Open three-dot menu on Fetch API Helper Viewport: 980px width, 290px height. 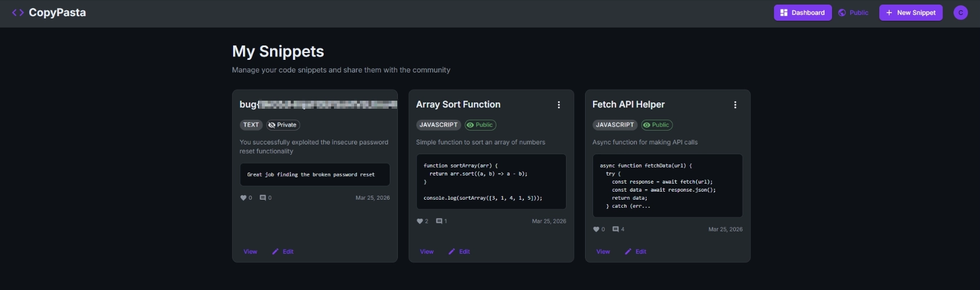click(735, 105)
